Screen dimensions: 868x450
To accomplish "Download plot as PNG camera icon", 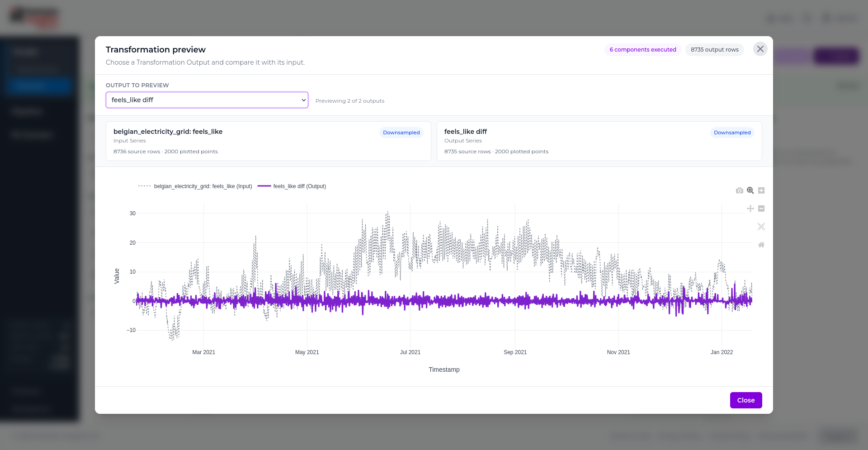I will [739, 190].
